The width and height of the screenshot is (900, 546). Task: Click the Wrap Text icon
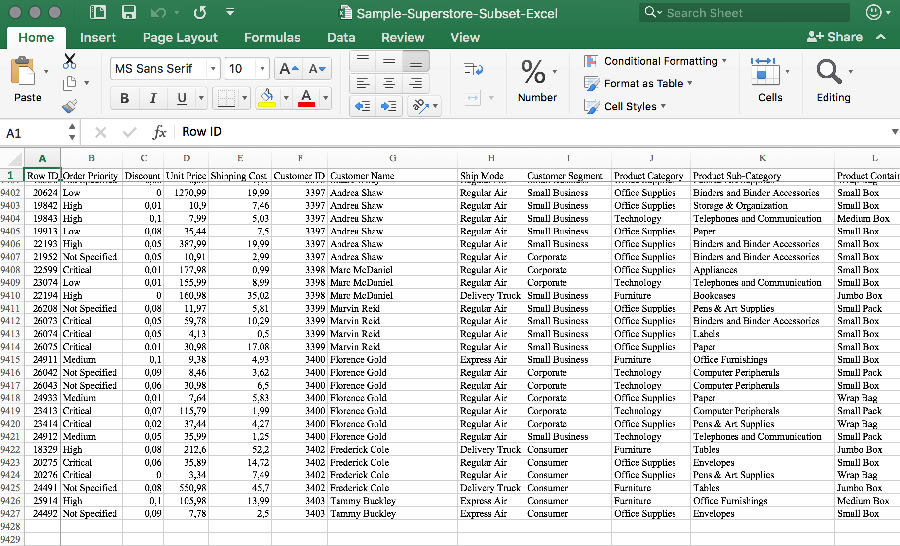474,69
